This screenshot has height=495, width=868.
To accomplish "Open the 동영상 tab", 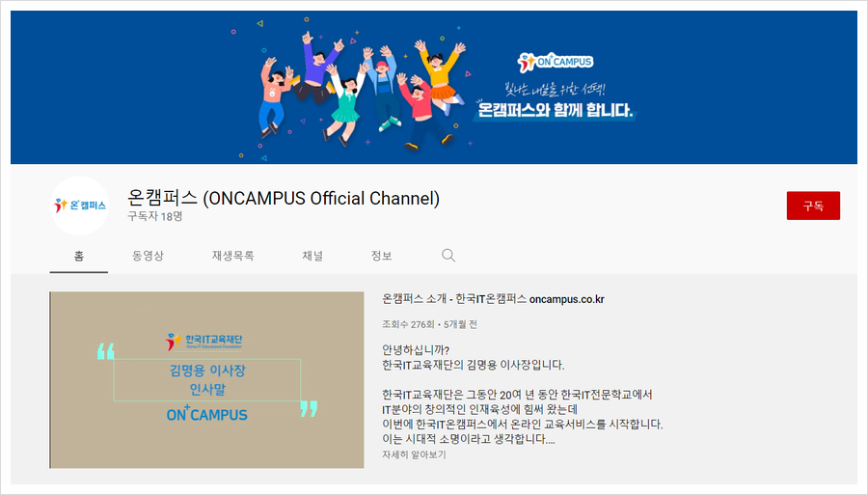I will 148,256.
